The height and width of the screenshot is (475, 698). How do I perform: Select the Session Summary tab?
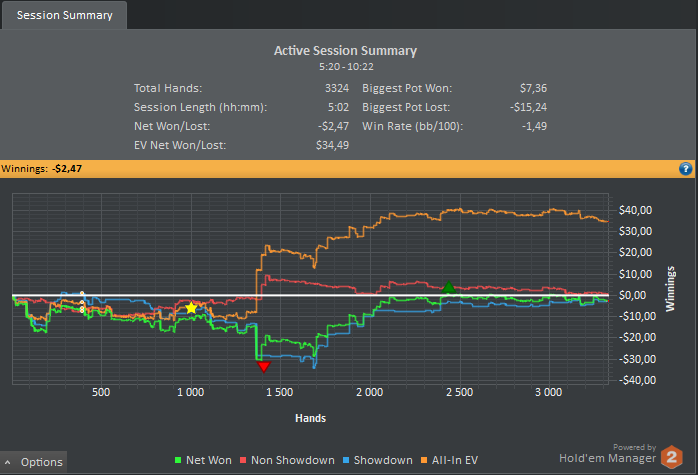pyautogui.click(x=63, y=15)
